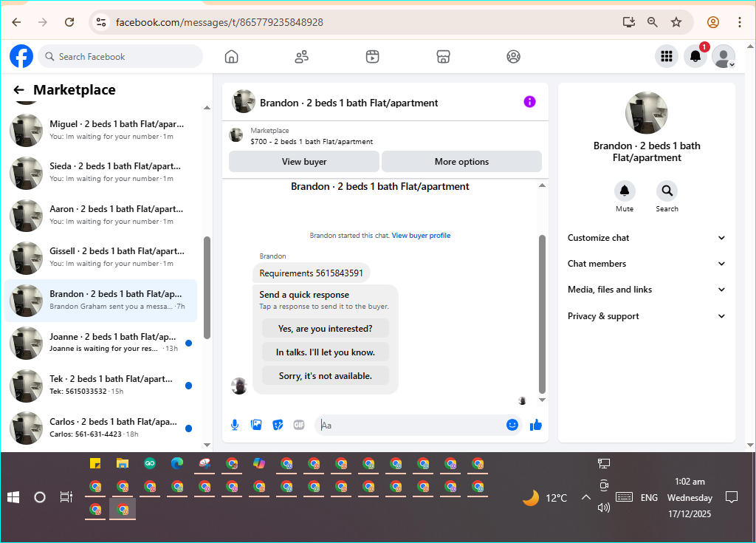Open Windows Task View button
The width and height of the screenshot is (756, 543).
(66, 497)
